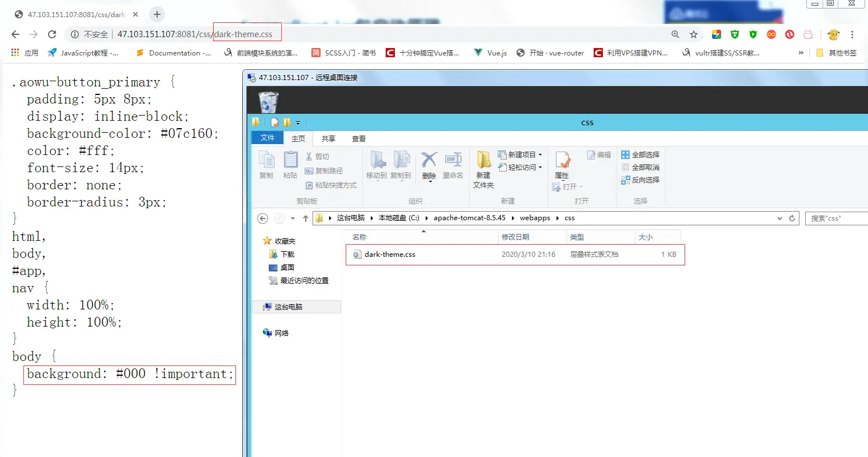Click apache-tomcat-8.5.45 in the breadcrumb path
The image size is (868, 457).
point(469,218)
